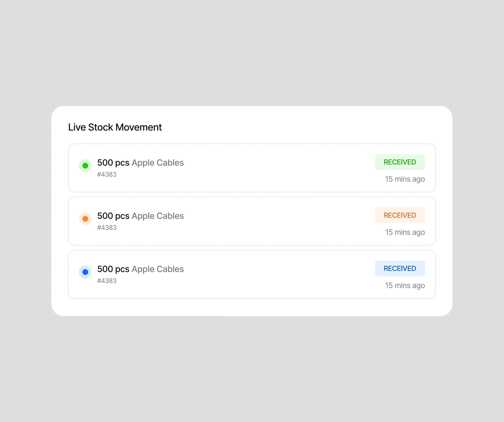504x422 pixels.
Task: Click 15 mins ago under green badge
Action: pyautogui.click(x=405, y=179)
